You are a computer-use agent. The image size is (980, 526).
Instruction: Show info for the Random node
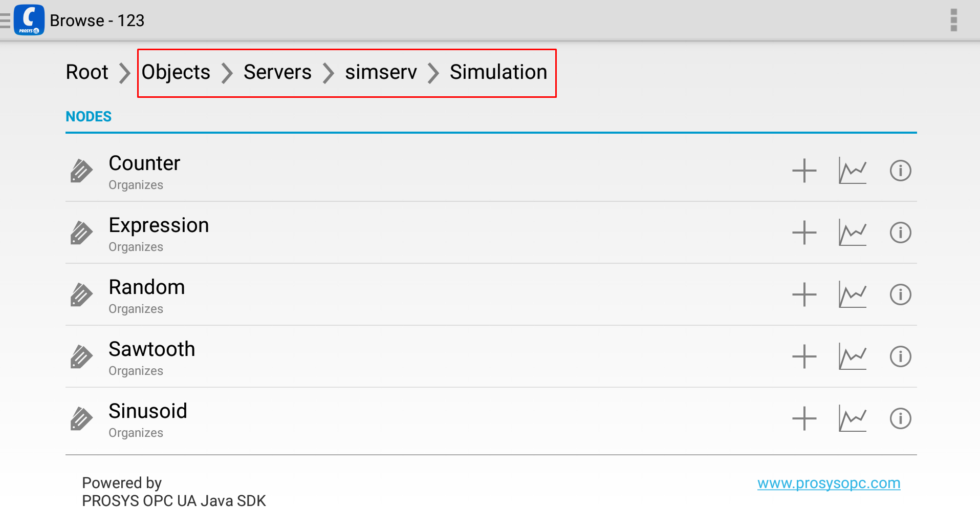[900, 294]
